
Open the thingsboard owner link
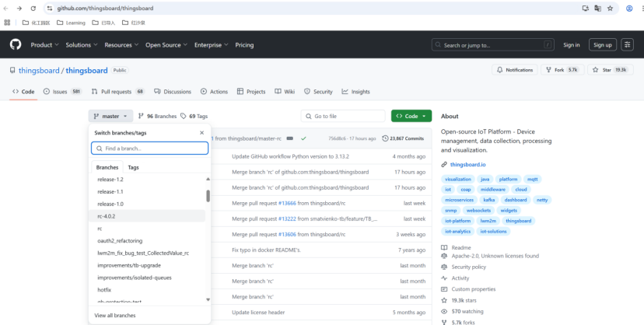tap(39, 70)
